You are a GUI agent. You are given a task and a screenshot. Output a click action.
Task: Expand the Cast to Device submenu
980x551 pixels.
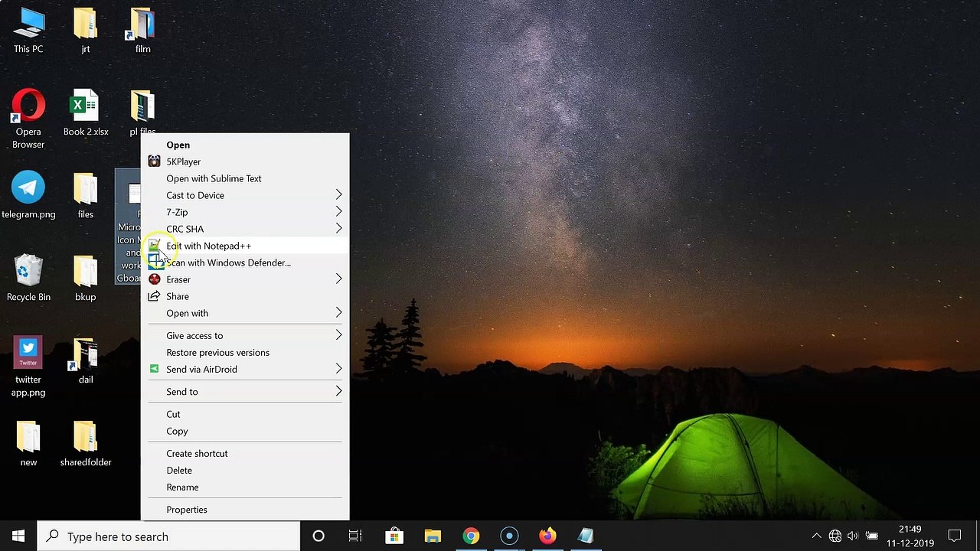pyautogui.click(x=245, y=195)
